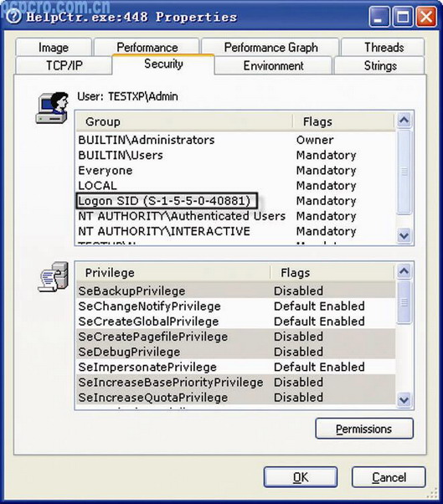Screen dimensions: 443x504
Task: Select SeDebugPrivilege in the privilege list
Action: pos(236,352)
